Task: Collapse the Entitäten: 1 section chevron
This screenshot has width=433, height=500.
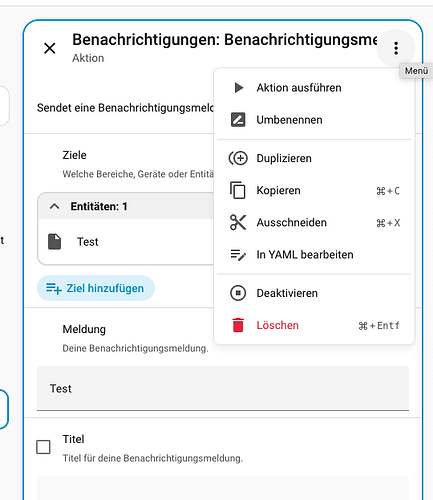Action: pos(55,206)
